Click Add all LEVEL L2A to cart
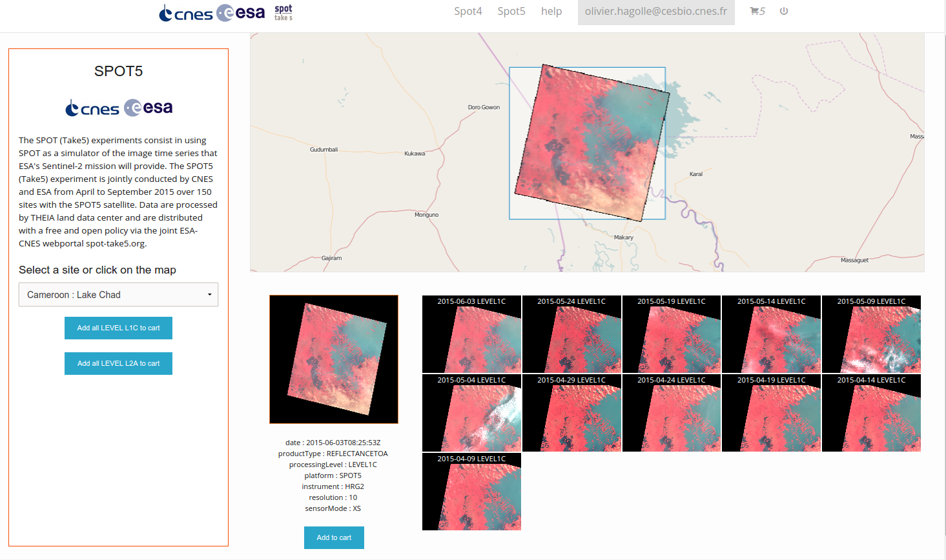The width and height of the screenshot is (946, 560). pyautogui.click(x=118, y=363)
